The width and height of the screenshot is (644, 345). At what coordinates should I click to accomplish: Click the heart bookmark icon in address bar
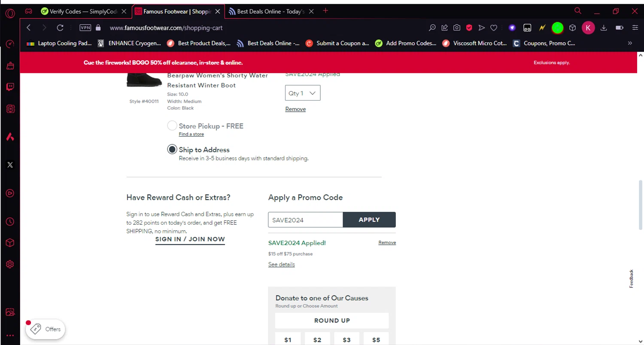pos(494,27)
